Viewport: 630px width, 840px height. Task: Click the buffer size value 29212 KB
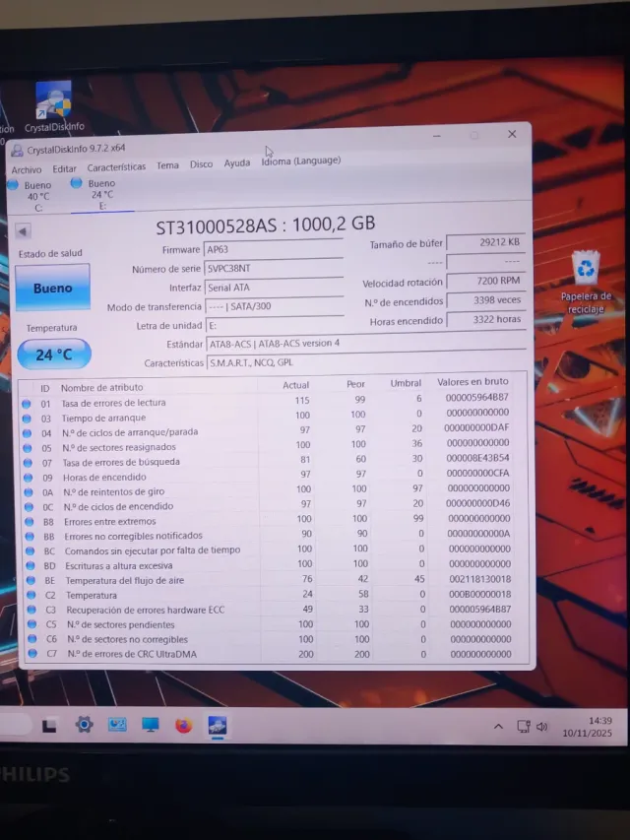click(x=485, y=242)
